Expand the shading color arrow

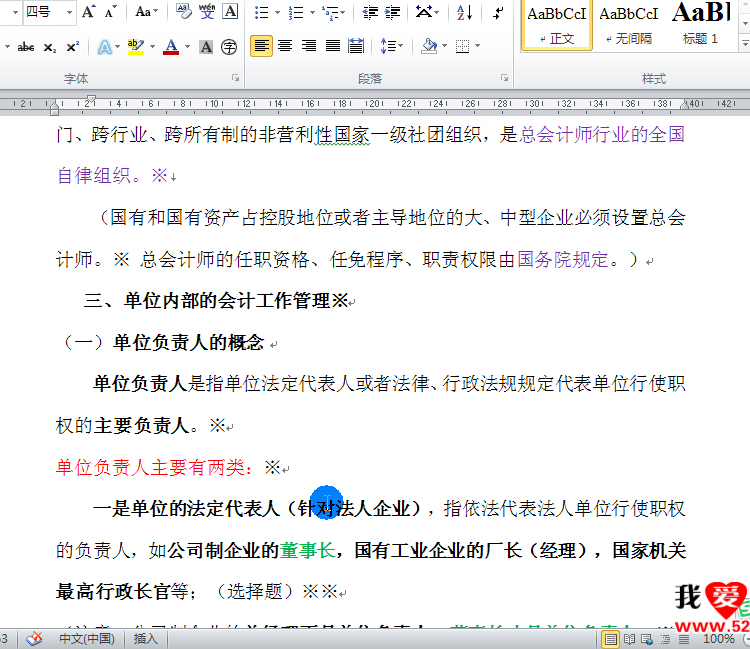point(444,46)
